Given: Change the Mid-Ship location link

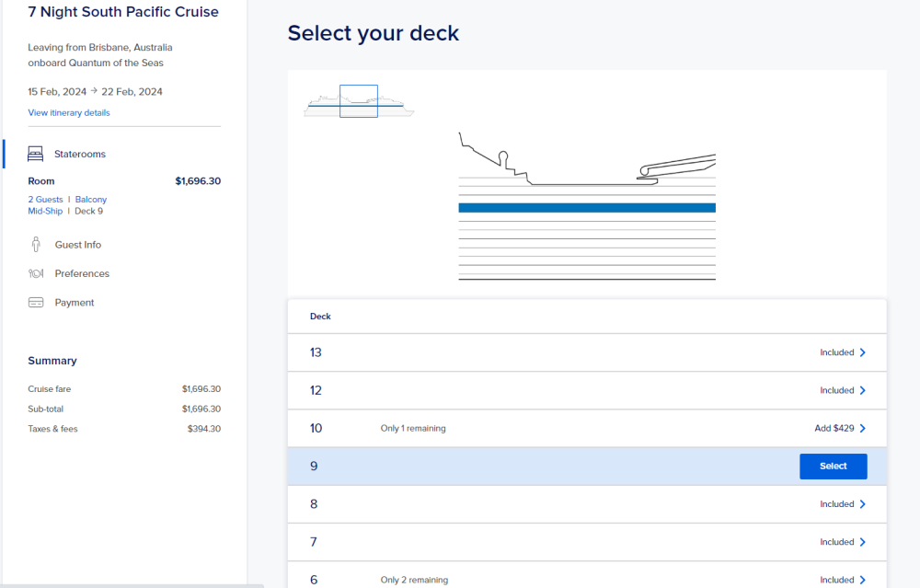Looking at the screenshot, I should coord(45,212).
